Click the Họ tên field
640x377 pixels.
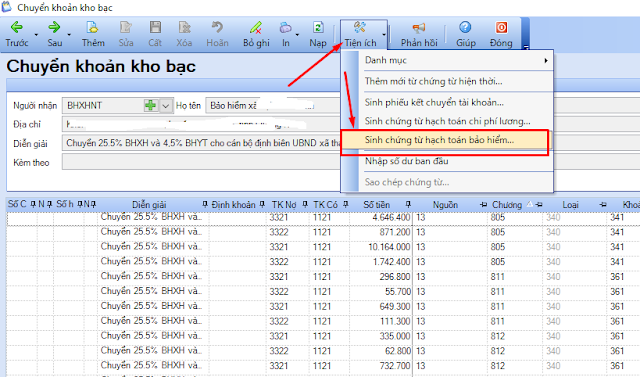(x=273, y=106)
